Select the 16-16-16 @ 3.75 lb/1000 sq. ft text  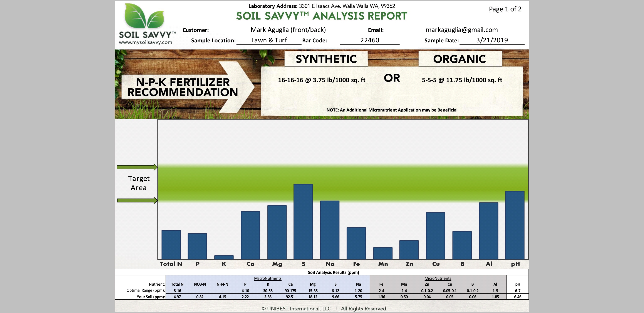point(322,80)
